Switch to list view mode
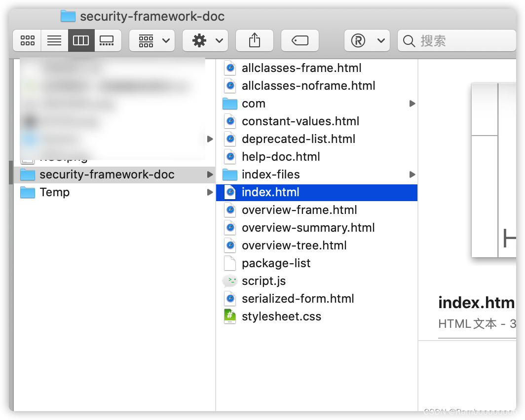The image size is (525, 420). pos(54,40)
